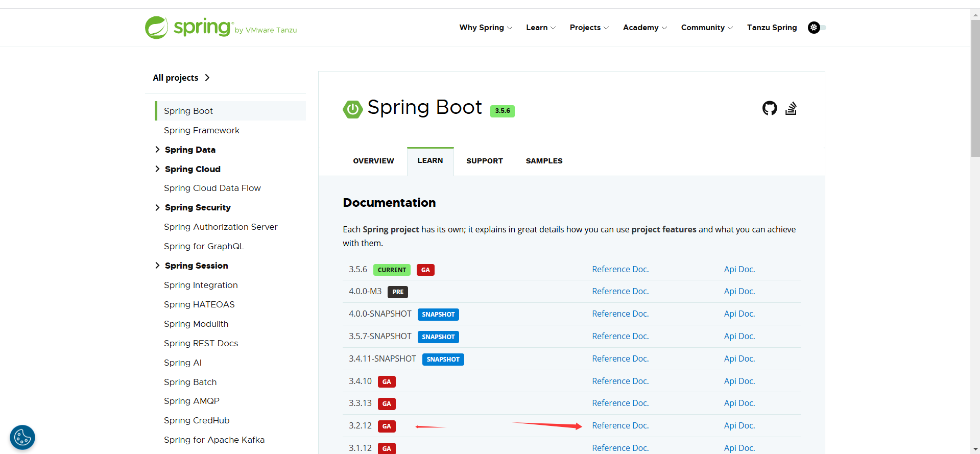Switch to the SAMPLES tab
This screenshot has width=980, height=454.
pos(544,161)
